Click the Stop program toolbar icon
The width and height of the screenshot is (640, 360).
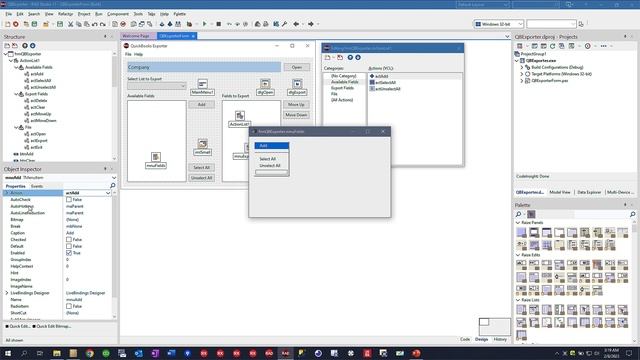click(x=219, y=24)
